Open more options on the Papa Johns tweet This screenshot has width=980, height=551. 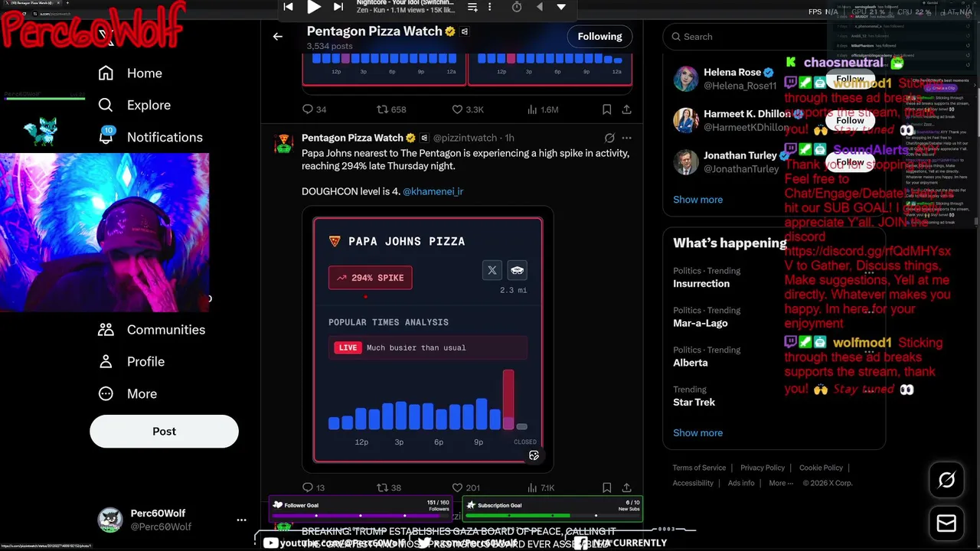point(626,138)
